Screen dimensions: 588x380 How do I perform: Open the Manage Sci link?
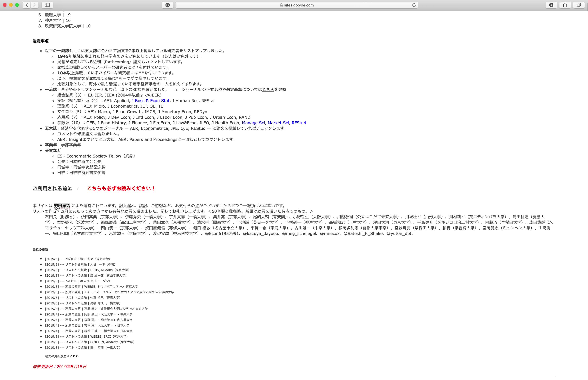tap(253, 123)
